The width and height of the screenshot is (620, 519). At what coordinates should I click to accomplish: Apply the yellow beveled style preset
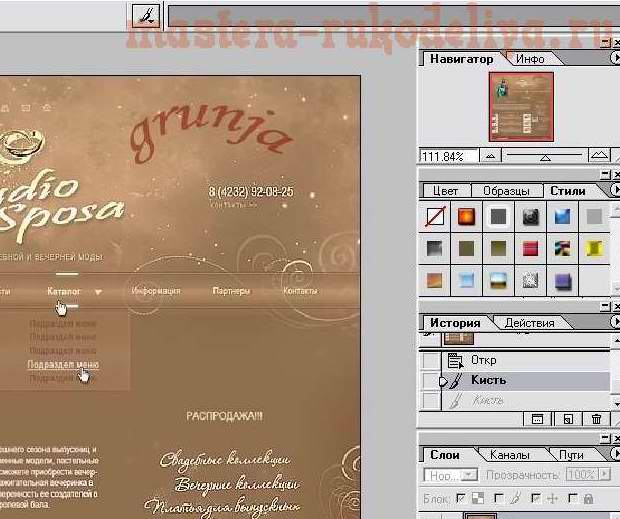point(594,249)
